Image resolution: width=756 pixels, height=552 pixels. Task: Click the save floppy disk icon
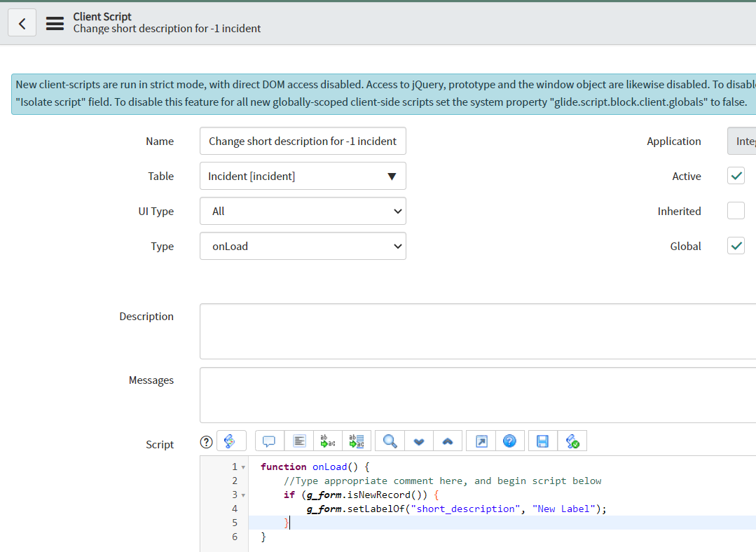542,441
